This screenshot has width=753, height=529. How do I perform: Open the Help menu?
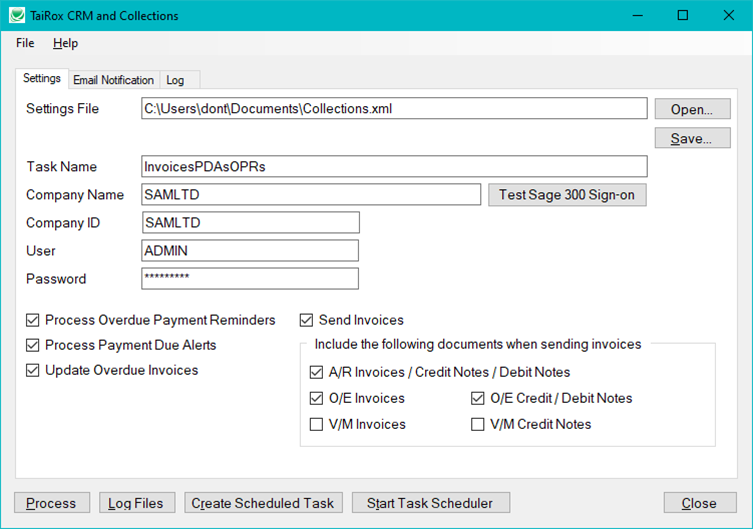click(65, 43)
